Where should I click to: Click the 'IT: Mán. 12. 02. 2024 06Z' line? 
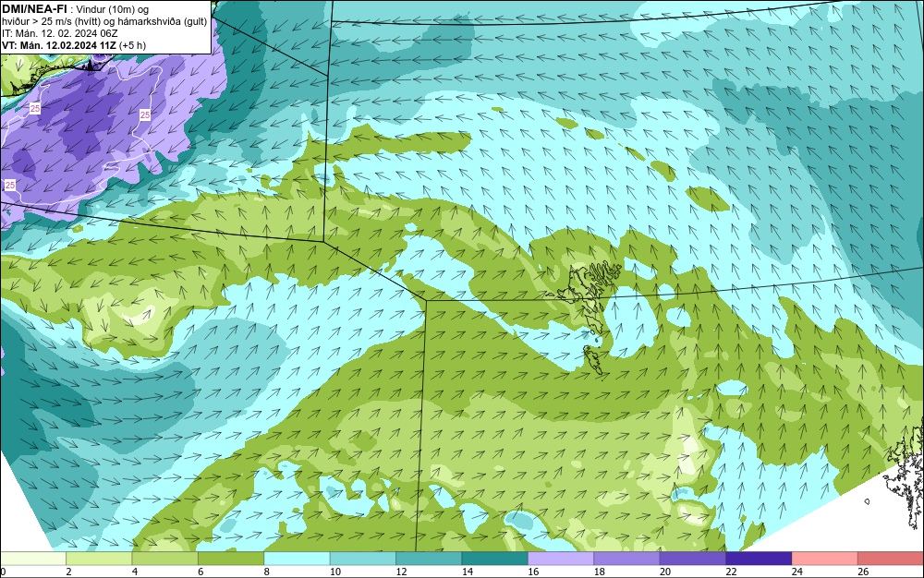[59, 33]
